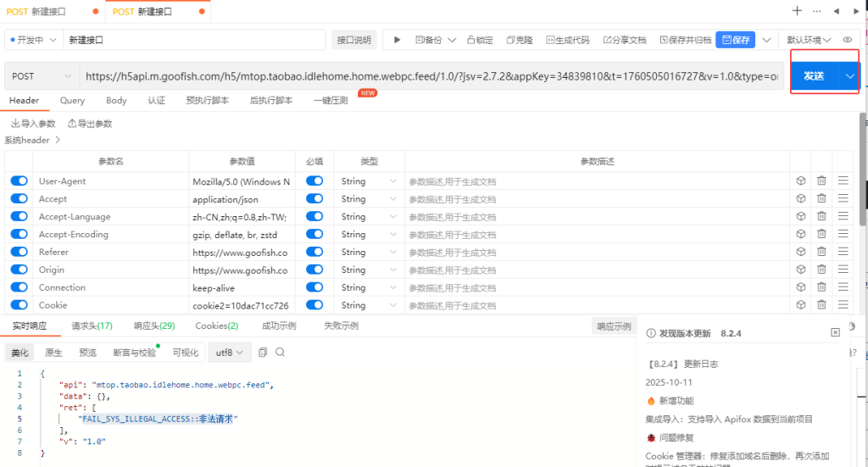Click the 保存并归档 button
Viewport: 868px width, 467px height.
pos(685,40)
